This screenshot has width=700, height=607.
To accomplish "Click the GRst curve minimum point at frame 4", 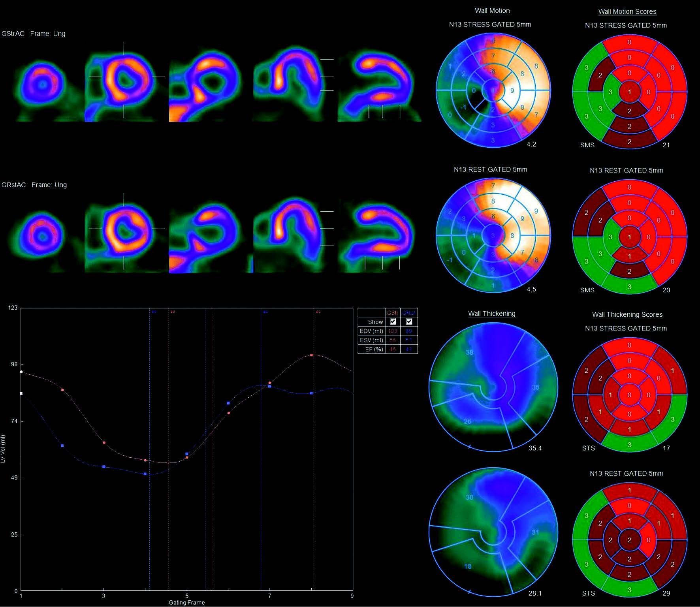I will [145, 474].
